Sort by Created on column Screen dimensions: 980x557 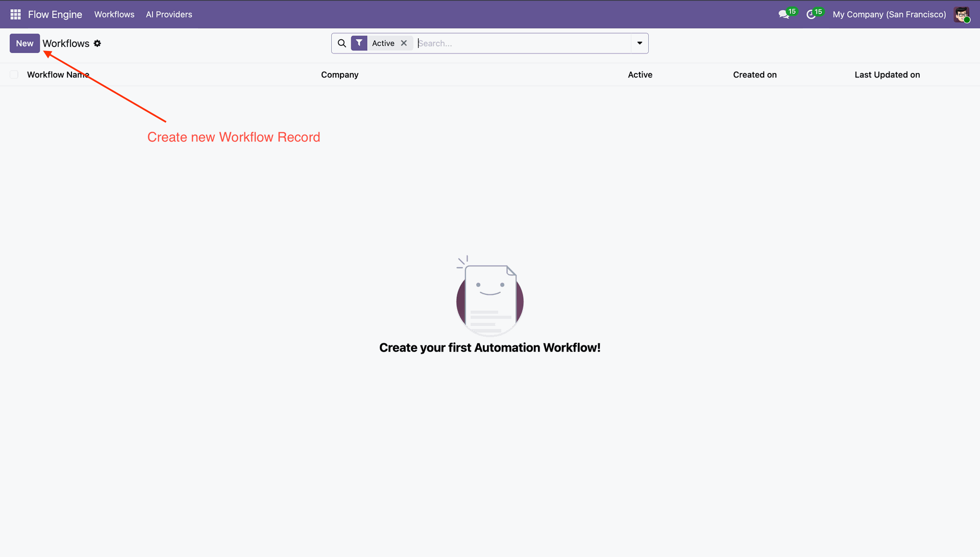coord(755,74)
